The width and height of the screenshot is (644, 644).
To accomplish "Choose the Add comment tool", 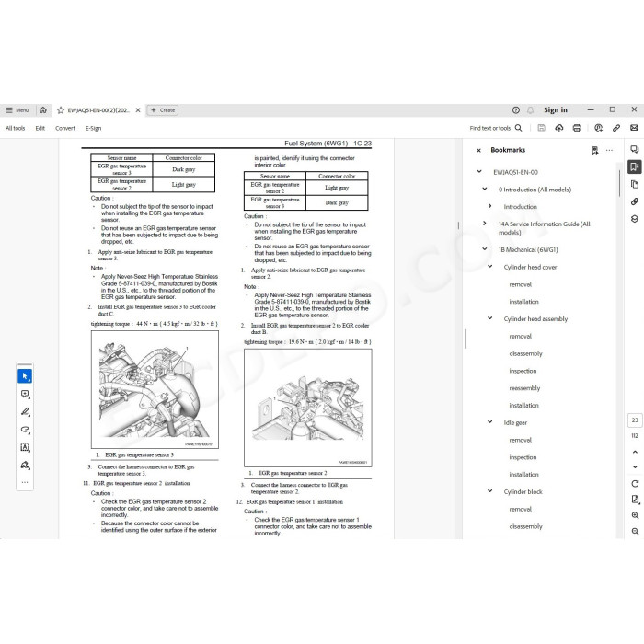I will click(x=25, y=394).
